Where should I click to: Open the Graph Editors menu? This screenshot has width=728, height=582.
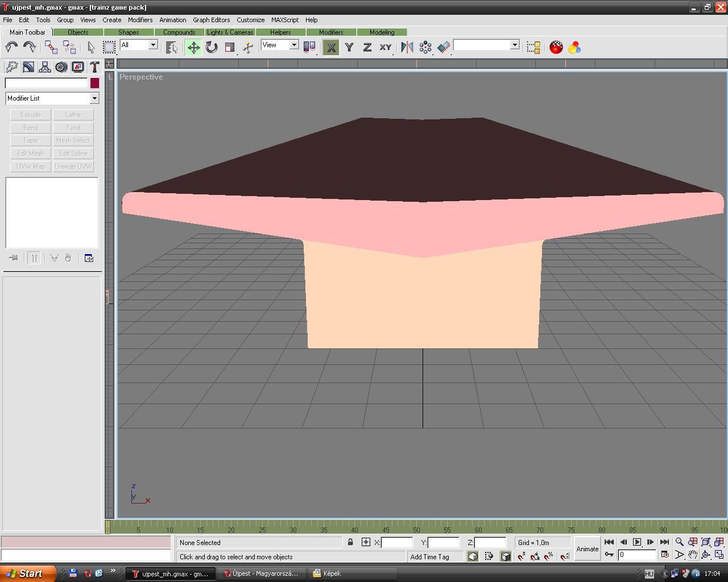coord(211,20)
